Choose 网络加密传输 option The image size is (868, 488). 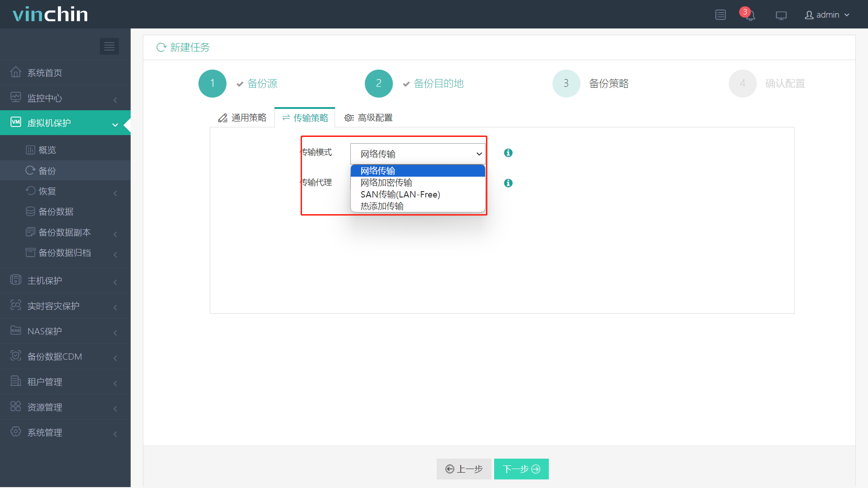[418, 183]
